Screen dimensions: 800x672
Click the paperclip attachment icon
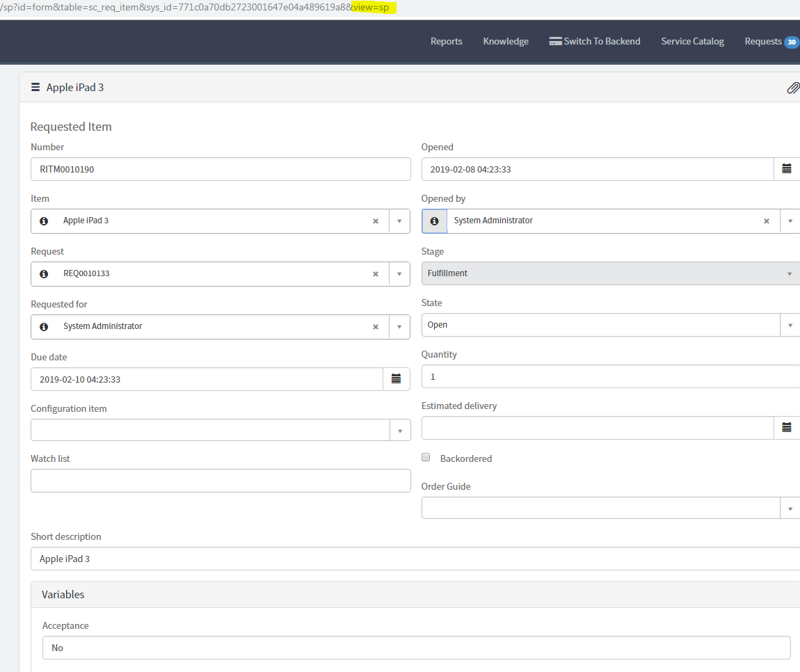[793, 88]
